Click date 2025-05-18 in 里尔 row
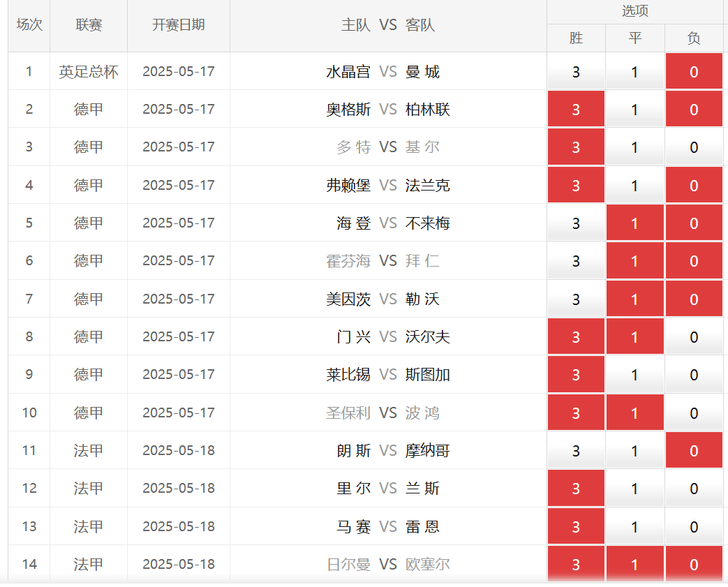The height and width of the screenshot is (587, 728). click(x=179, y=489)
